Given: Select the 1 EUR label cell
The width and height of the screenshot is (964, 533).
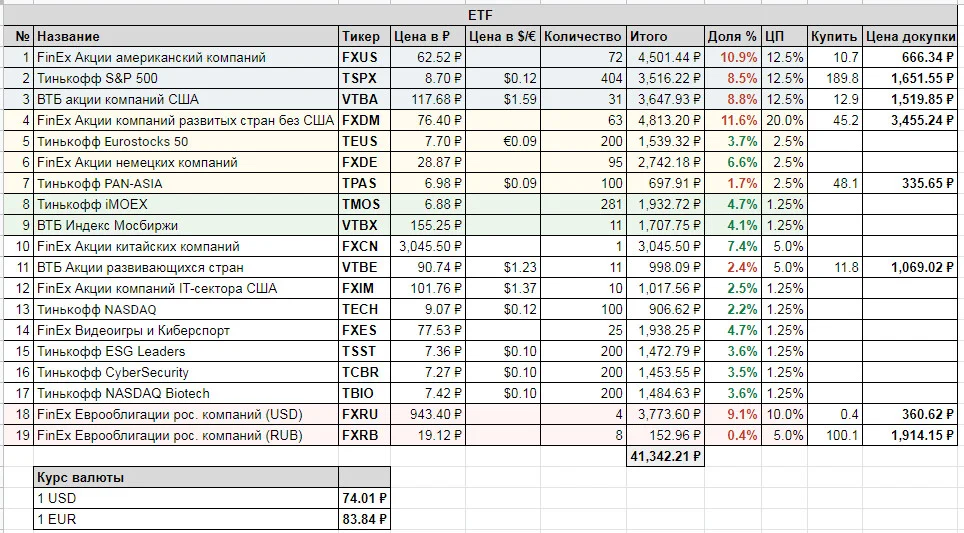Looking at the screenshot, I should [x=186, y=519].
